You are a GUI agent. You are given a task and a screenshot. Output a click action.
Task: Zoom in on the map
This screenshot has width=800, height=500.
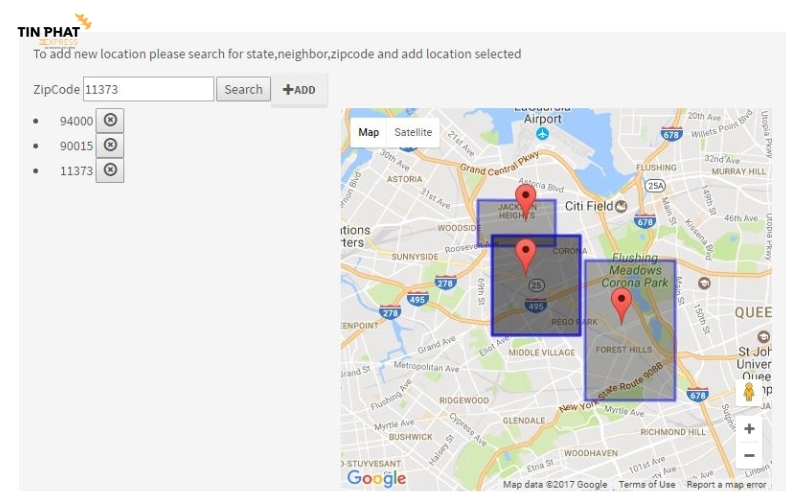(749, 429)
